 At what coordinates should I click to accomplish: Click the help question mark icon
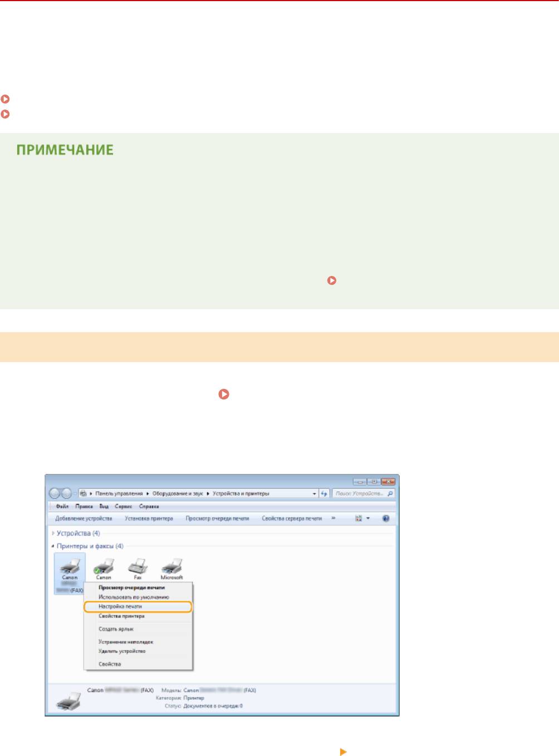(386, 518)
